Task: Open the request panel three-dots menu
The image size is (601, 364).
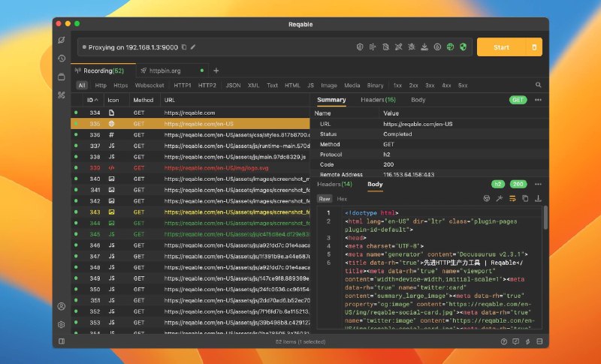Action: click(538, 100)
